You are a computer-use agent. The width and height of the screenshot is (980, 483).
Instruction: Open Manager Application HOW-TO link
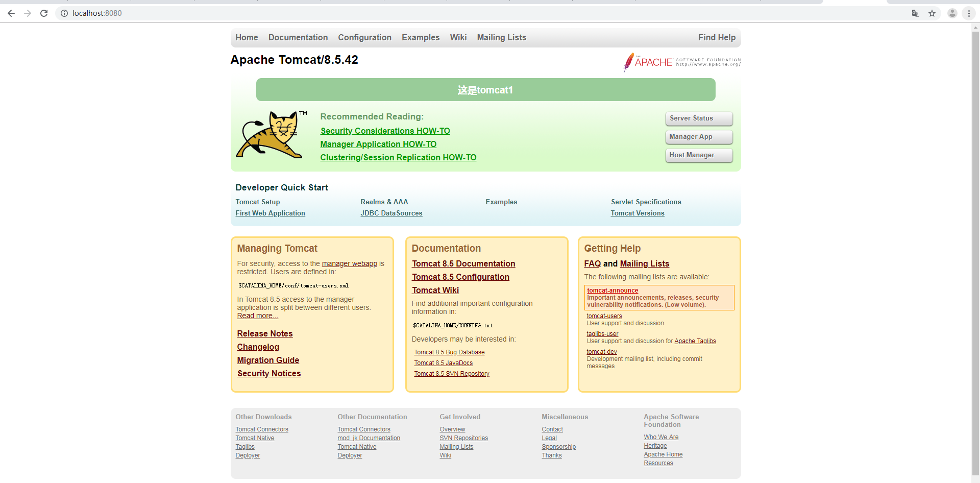pos(378,144)
